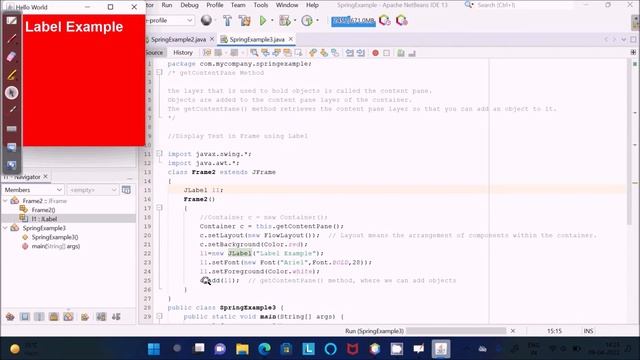This screenshot has width=640, height=360.
Task: Open the Debug menu
Action: pyautogui.click(x=189, y=5)
